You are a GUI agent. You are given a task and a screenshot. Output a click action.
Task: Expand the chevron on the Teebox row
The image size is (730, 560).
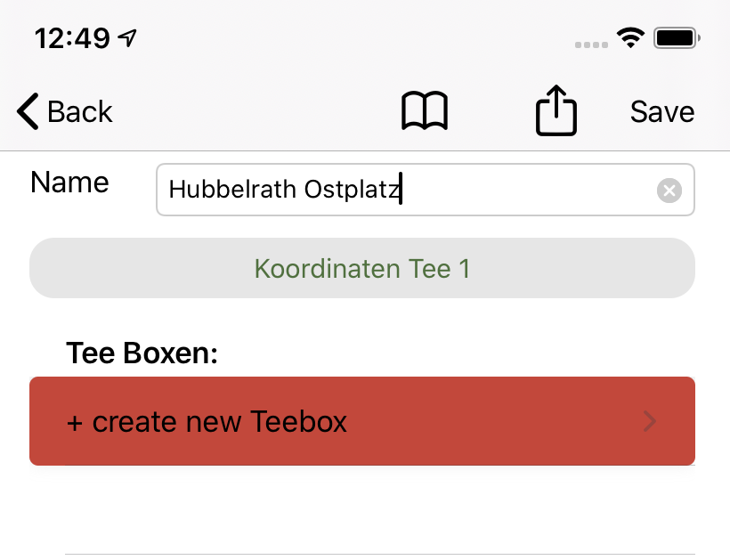tap(650, 421)
